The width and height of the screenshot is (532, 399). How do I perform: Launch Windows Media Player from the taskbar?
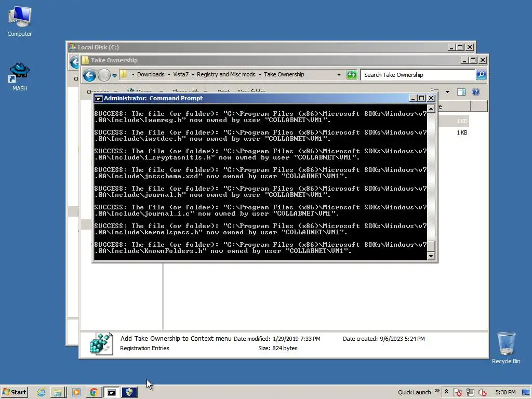coord(76,393)
